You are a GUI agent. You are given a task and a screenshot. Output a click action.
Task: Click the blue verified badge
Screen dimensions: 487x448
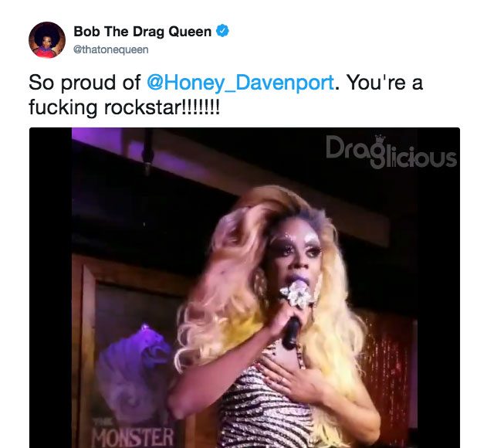click(222, 31)
